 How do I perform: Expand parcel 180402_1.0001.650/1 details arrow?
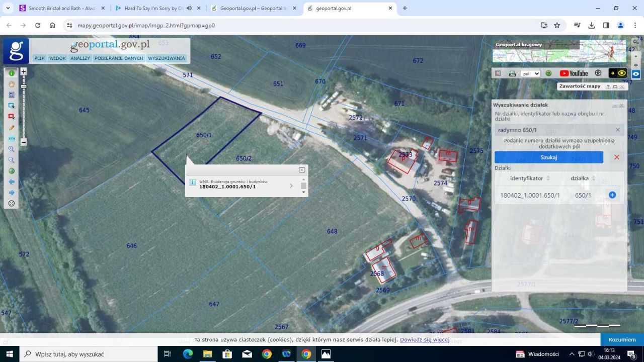pyautogui.click(x=291, y=186)
